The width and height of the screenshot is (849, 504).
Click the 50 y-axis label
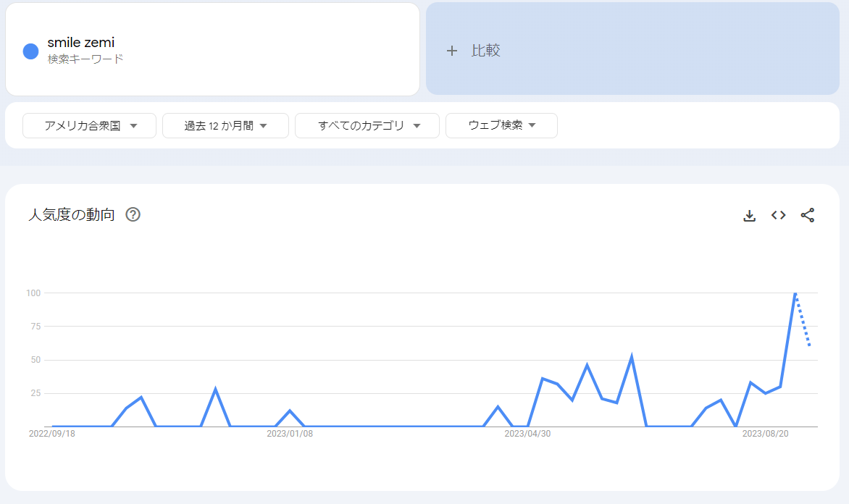click(x=35, y=360)
